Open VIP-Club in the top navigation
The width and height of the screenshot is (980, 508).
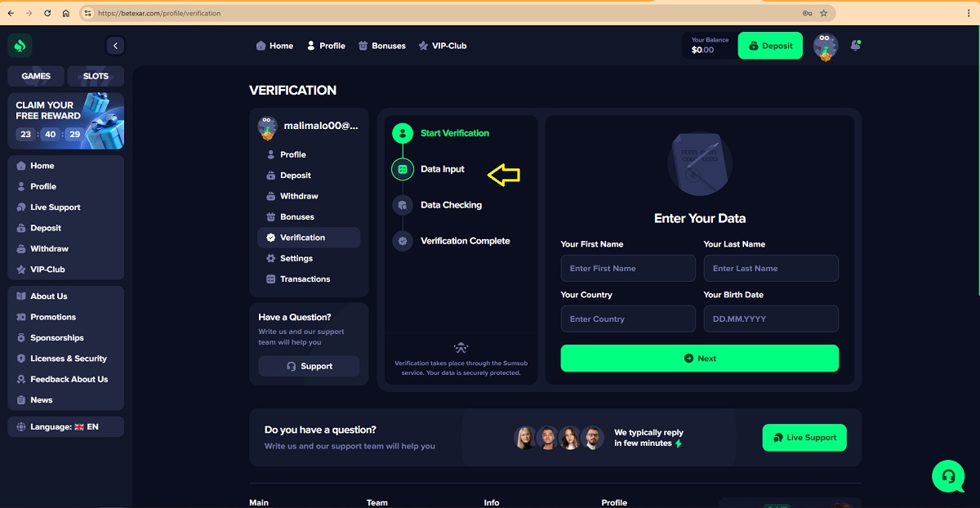click(442, 46)
